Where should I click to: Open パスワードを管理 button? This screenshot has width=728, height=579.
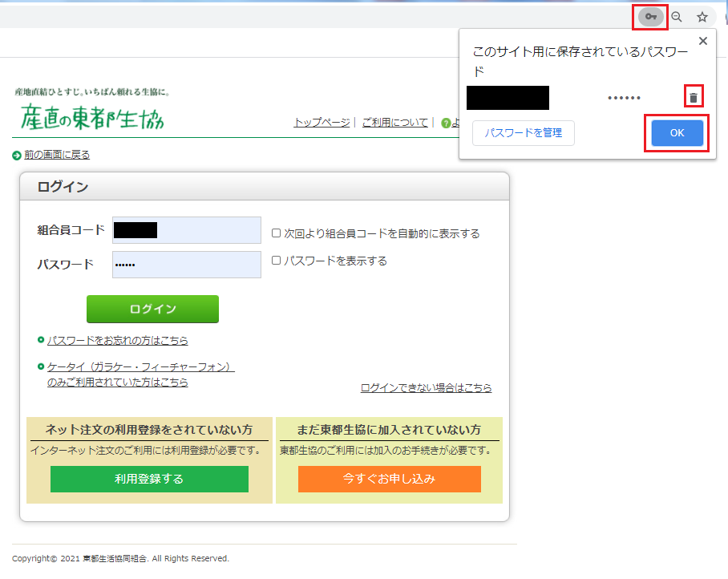click(524, 133)
